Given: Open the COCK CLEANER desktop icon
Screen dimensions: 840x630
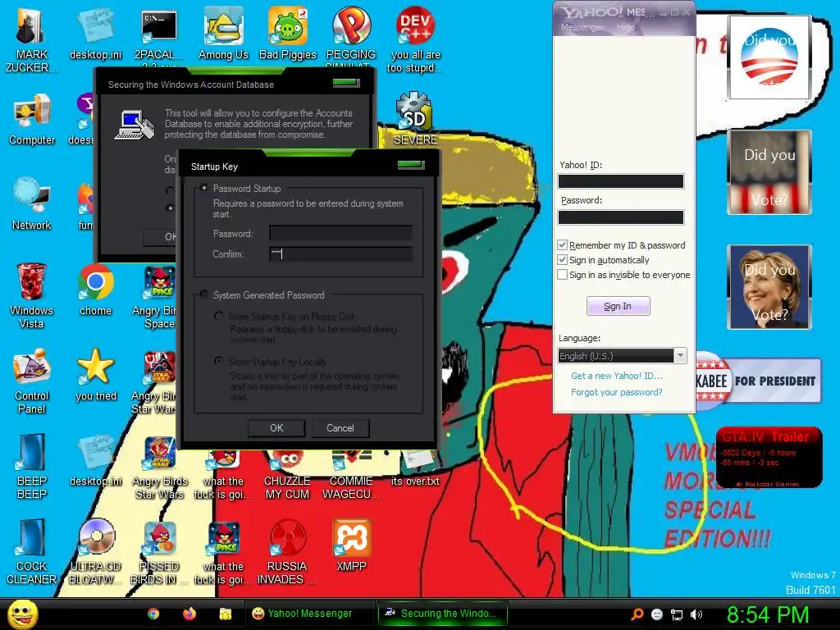Looking at the screenshot, I should point(32,552).
